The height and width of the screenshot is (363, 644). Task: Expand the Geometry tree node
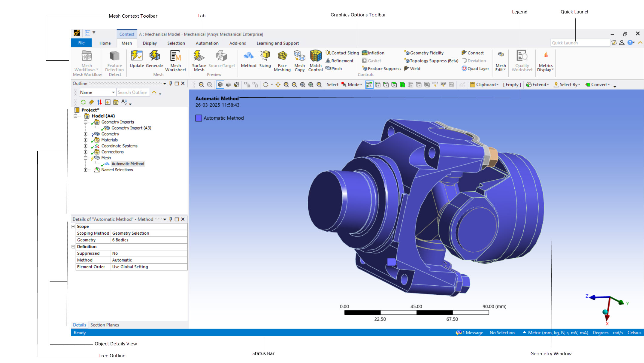(x=85, y=134)
